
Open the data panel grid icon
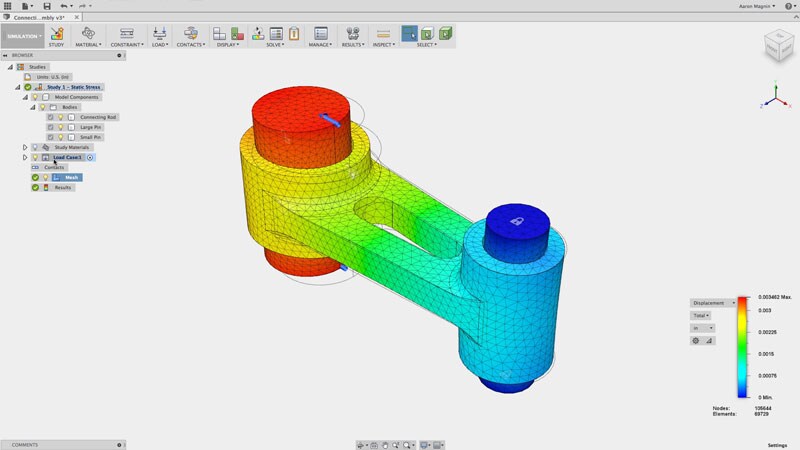tap(8, 6)
